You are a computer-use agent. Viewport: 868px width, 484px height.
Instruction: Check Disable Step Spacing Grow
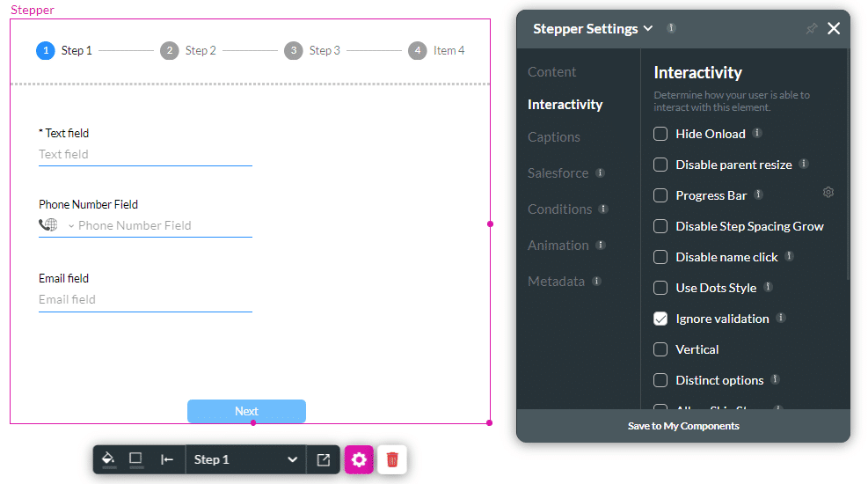pos(660,226)
